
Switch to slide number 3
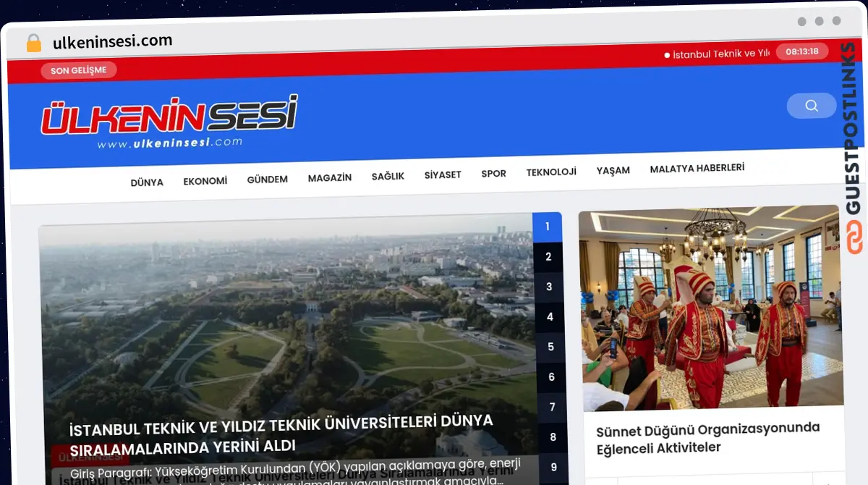pos(549,287)
